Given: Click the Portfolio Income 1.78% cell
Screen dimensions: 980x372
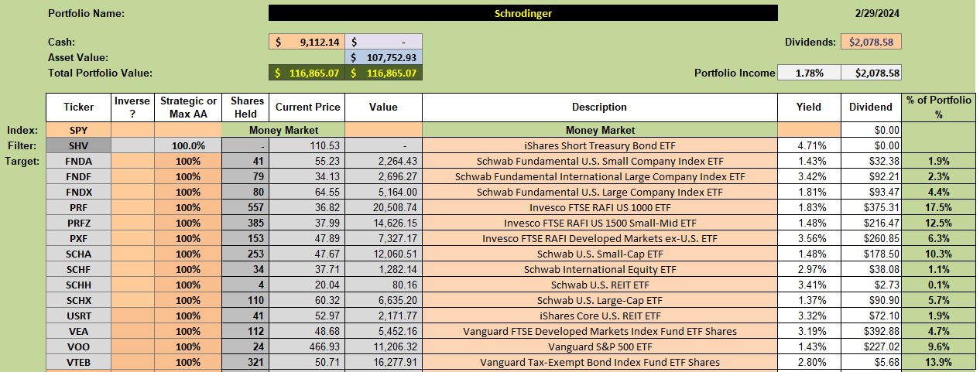Looking at the screenshot, I should point(808,73).
